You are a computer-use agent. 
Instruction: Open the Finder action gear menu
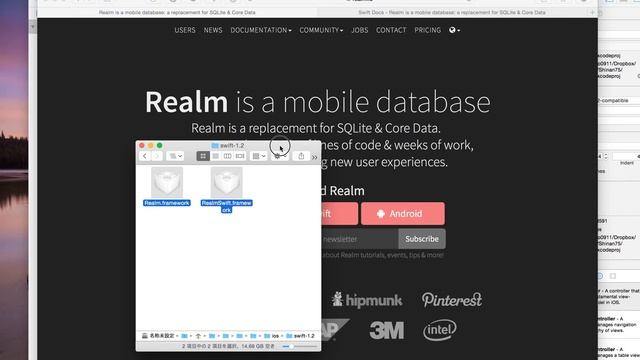[280, 156]
